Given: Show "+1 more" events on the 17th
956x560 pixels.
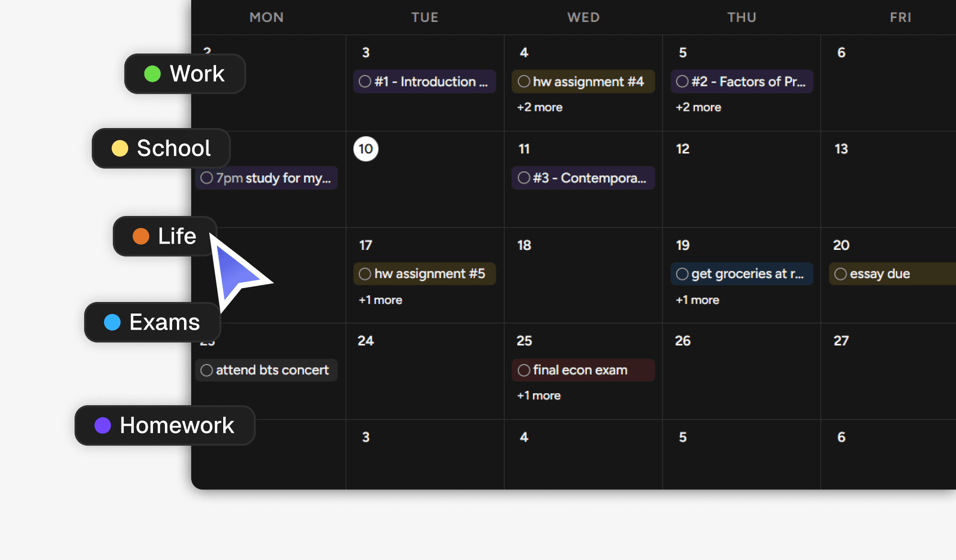Looking at the screenshot, I should (x=380, y=300).
